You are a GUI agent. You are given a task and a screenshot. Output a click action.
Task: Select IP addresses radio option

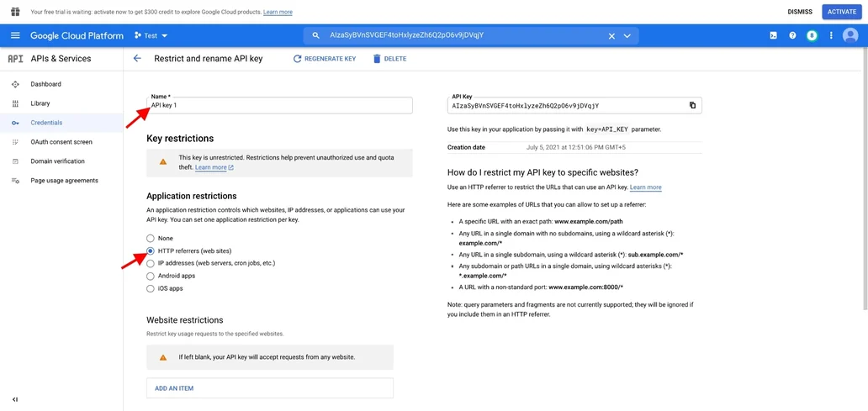[x=150, y=263]
